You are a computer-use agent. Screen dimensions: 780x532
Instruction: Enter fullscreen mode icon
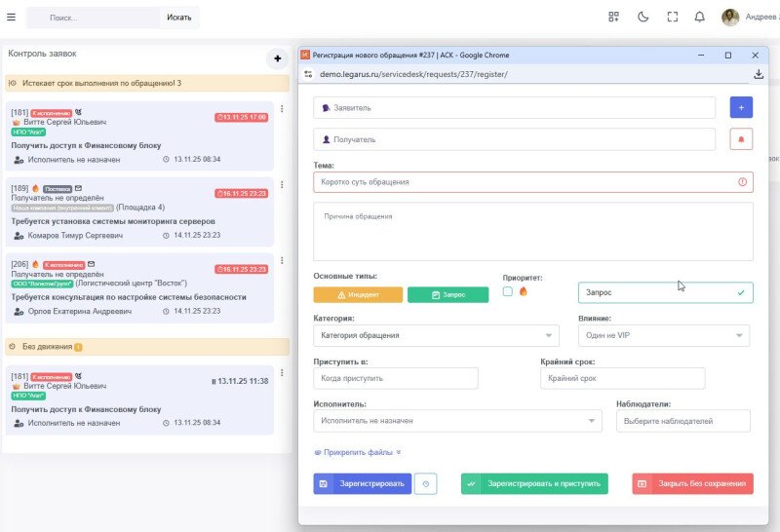coord(672,17)
